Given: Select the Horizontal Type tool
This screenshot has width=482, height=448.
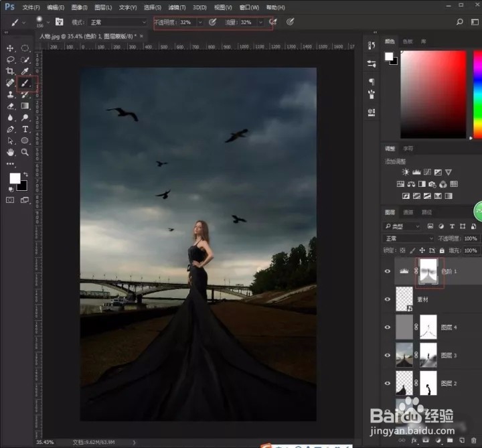Looking at the screenshot, I should pos(25,129).
